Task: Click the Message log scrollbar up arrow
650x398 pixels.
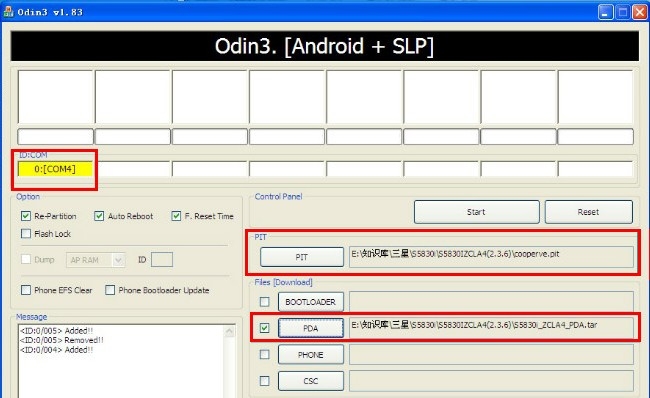Action: point(229,331)
